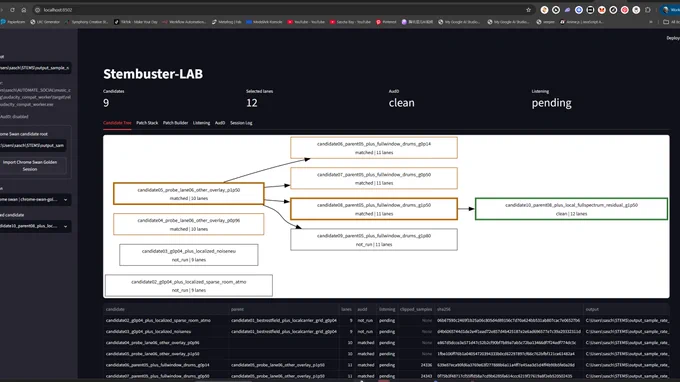Select candidate08 drums g1p50 node
The height and width of the screenshot is (382, 680).
(x=374, y=209)
